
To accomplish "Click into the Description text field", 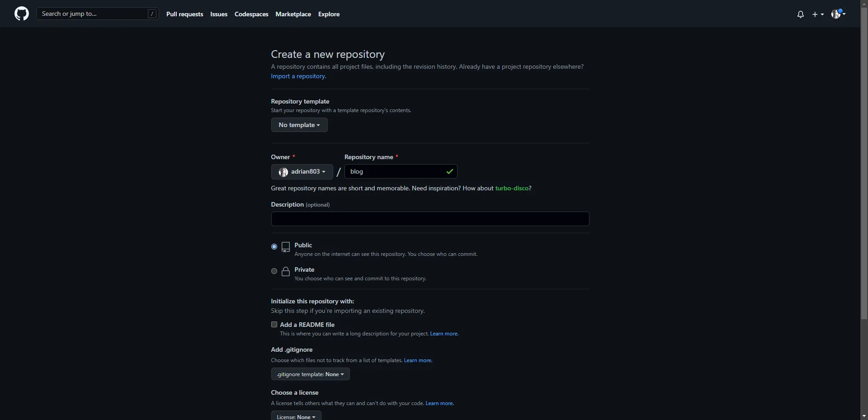I will pyautogui.click(x=429, y=219).
